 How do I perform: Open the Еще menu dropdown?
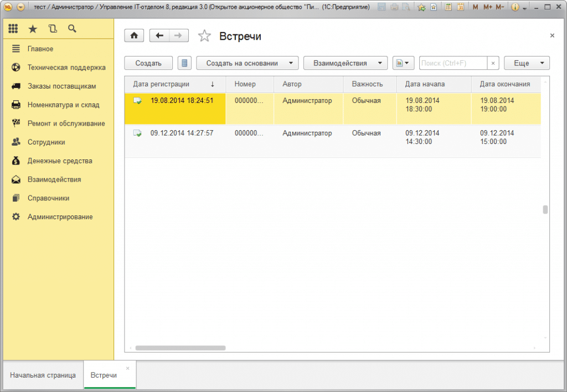(527, 63)
